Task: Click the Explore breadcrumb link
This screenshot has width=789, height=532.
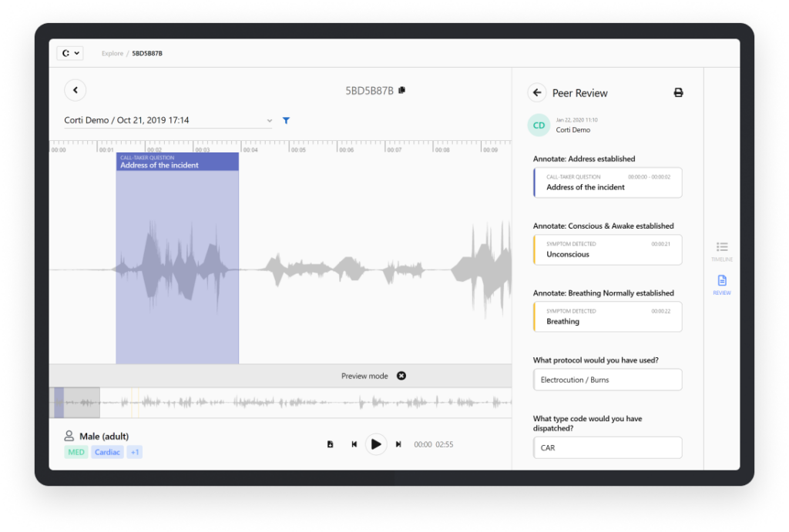Action: [x=112, y=53]
